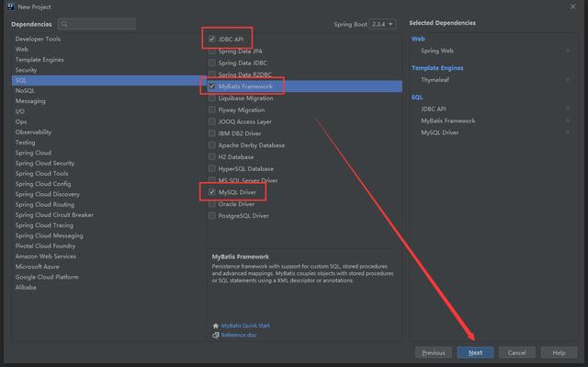Click the Next button

(x=475, y=352)
